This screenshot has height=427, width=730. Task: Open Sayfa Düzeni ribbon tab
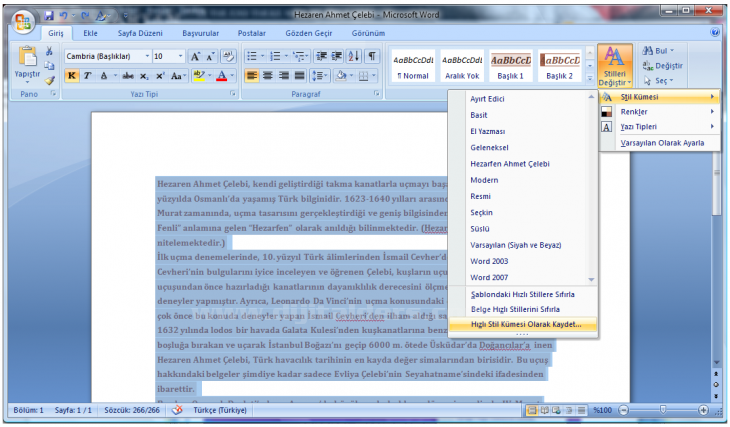pos(140,33)
